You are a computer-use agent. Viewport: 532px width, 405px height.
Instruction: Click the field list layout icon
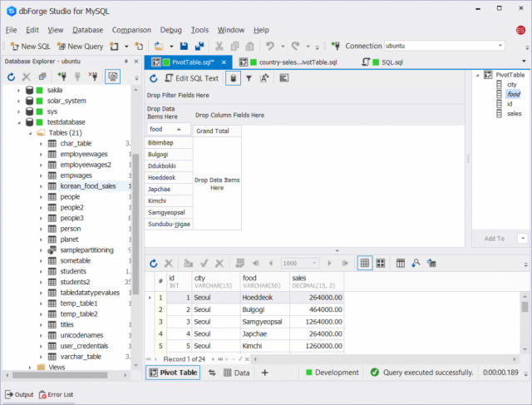pyautogui.click(x=284, y=78)
